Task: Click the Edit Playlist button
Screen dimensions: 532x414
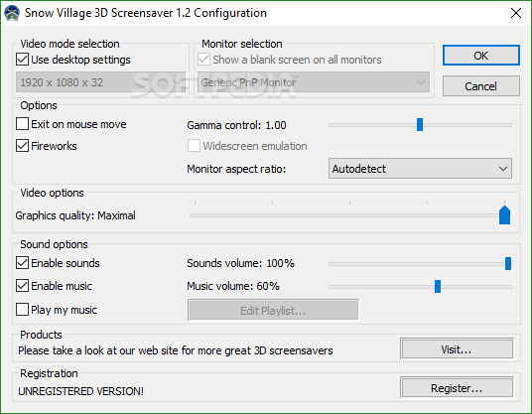Action: pos(273,310)
